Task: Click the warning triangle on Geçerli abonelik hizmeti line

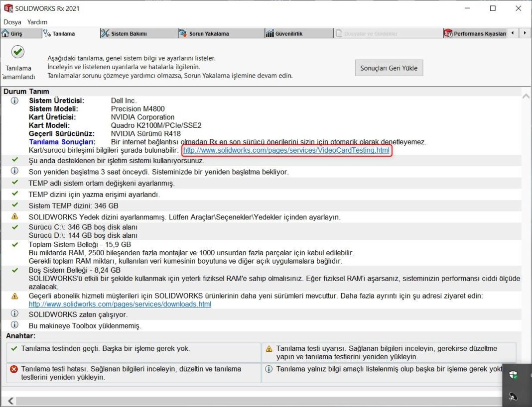Action: 14,296
